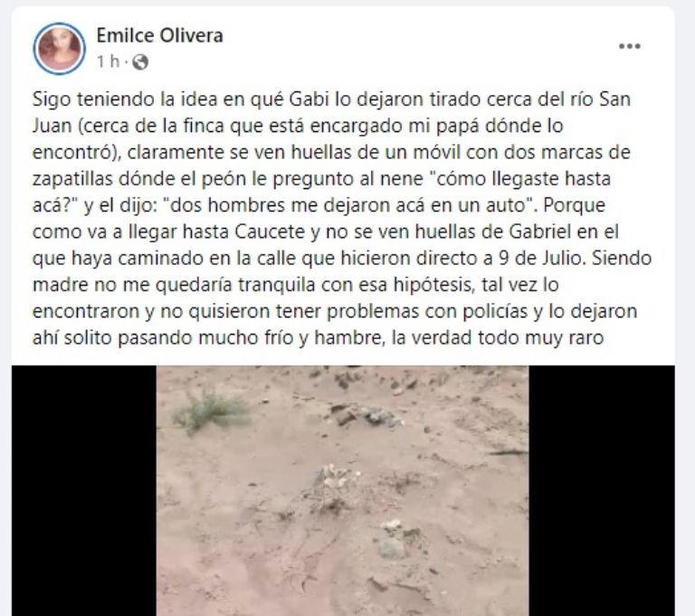Click the small rock cluster in the photo center
Image resolution: width=695 pixels, height=616 pixels.
point(338,474)
